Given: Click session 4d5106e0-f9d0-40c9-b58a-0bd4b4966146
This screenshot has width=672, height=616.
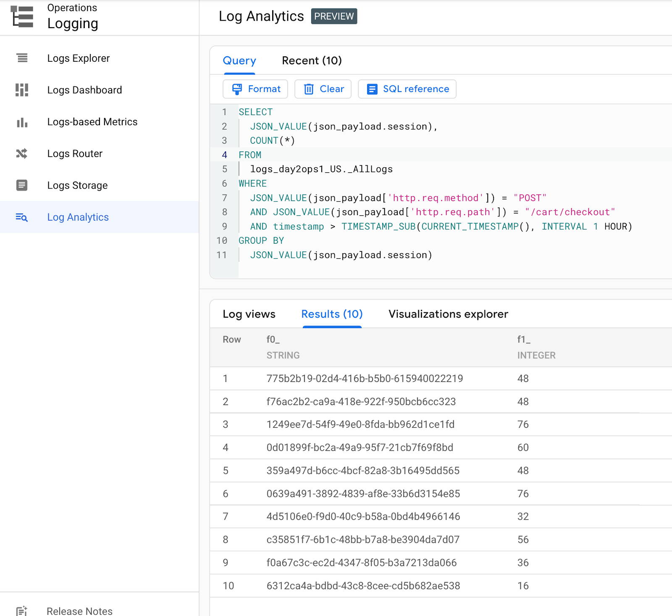Looking at the screenshot, I should pos(363,516).
